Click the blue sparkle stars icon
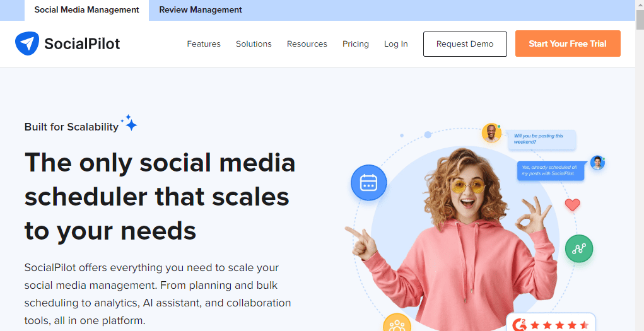This screenshot has height=331, width=644. (129, 123)
